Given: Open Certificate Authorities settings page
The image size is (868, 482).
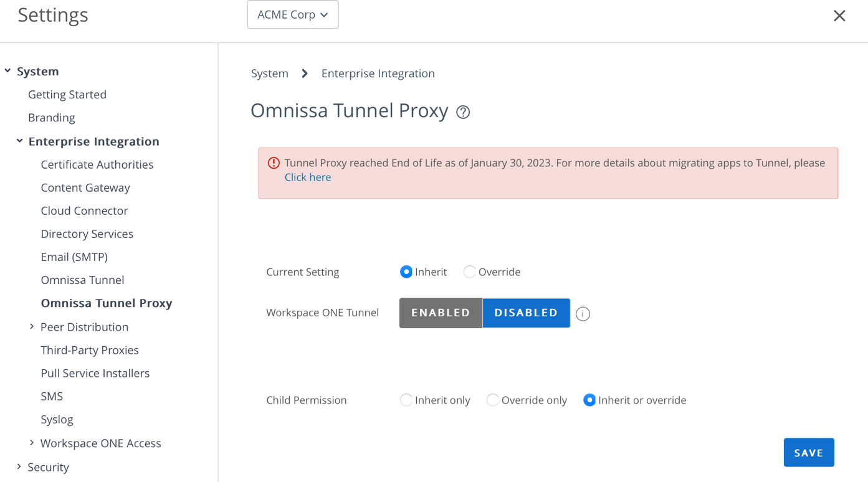Looking at the screenshot, I should click(97, 164).
